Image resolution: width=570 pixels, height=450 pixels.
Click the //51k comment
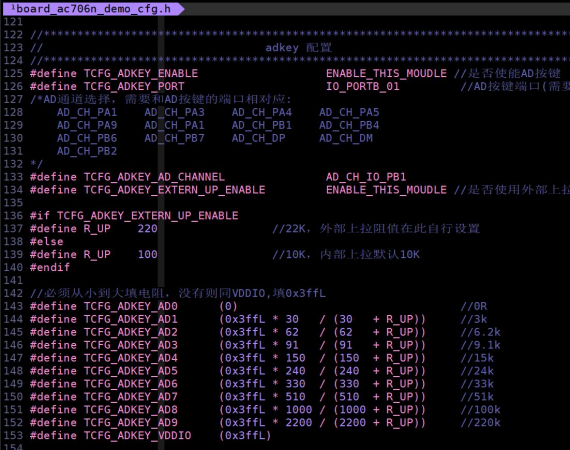[x=477, y=397]
